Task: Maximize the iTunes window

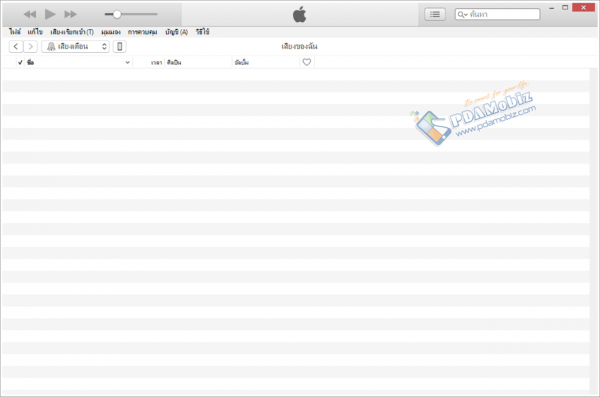Action: [565, 8]
